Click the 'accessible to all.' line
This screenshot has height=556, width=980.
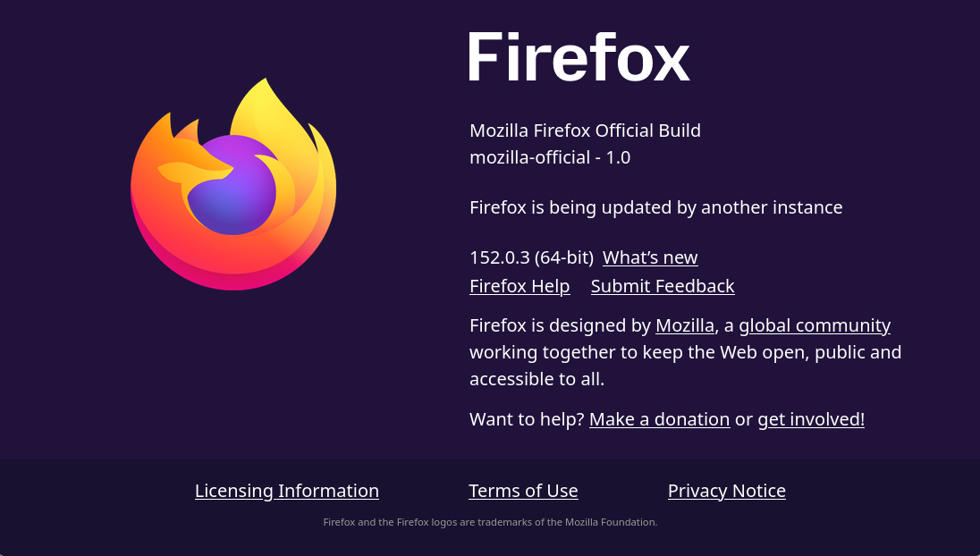point(536,379)
